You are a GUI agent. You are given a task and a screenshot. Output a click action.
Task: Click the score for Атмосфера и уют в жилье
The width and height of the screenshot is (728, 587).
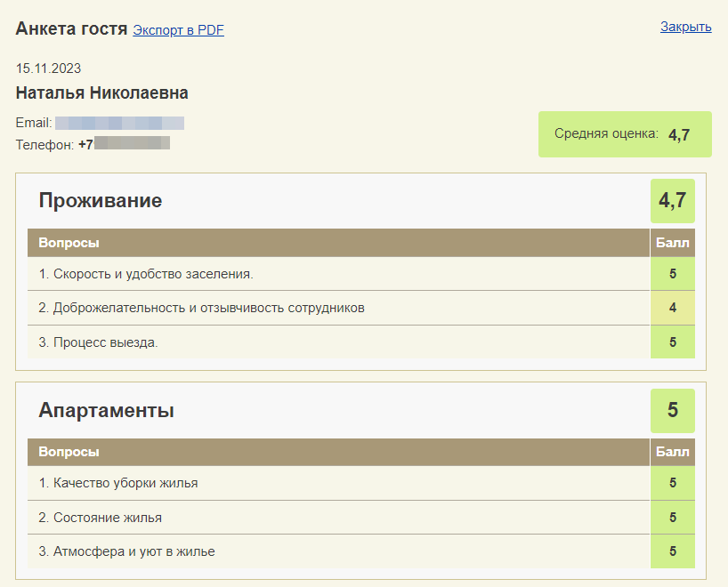click(x=672, y=551)
